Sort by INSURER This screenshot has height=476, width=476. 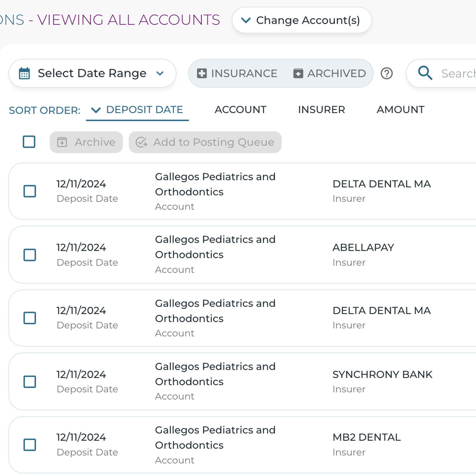pyautogui.click(x=321, y=110)
